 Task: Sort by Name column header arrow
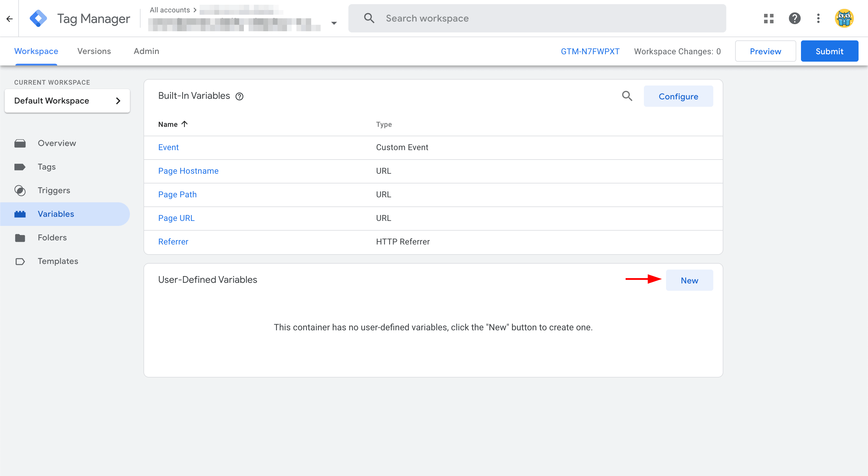point(185,124)
